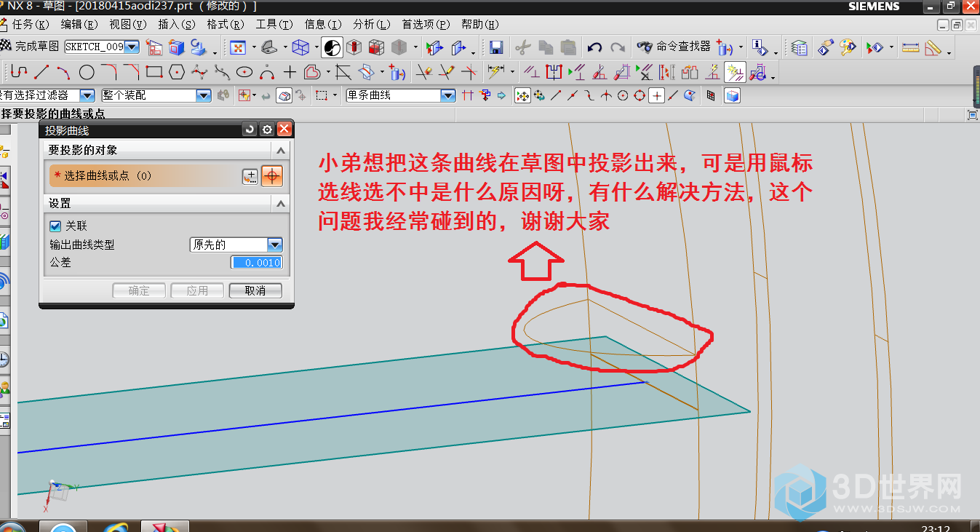The height and width of the screenshot is (532, 980).
Task: Open the Command Finder (命令查找器)
Action: (x=673, y=47)
